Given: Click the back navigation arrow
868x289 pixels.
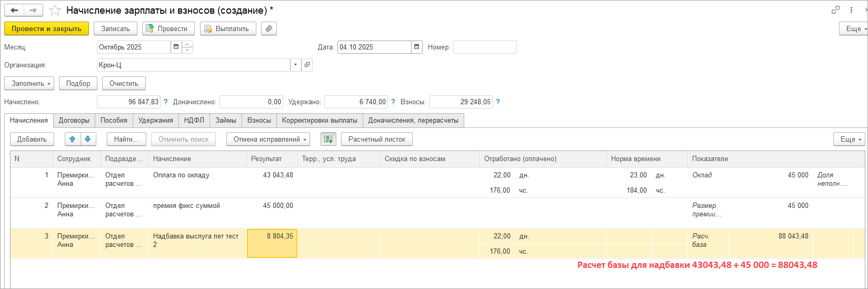Looking at the screenshot, I should (x=14, y=11).
